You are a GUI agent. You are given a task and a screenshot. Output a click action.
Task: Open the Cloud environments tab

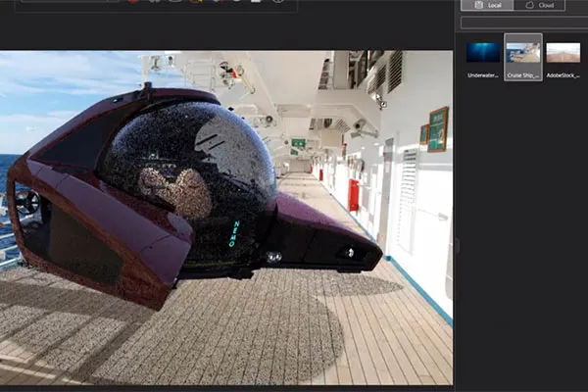pos(539,5)
